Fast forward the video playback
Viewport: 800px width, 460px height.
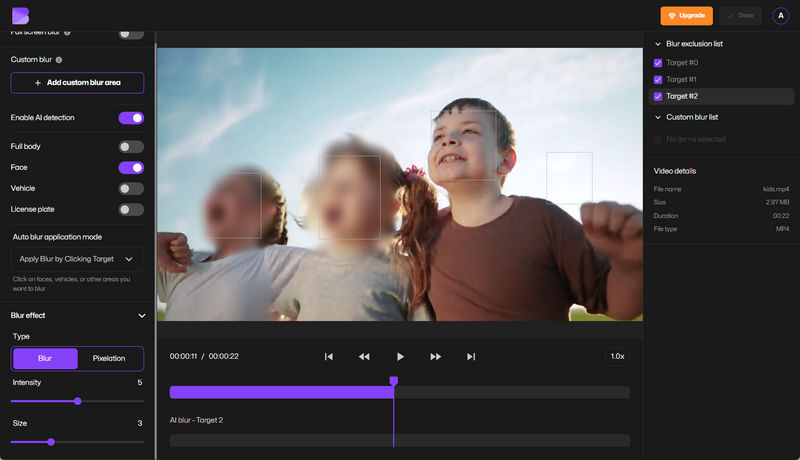click(435, 356)
